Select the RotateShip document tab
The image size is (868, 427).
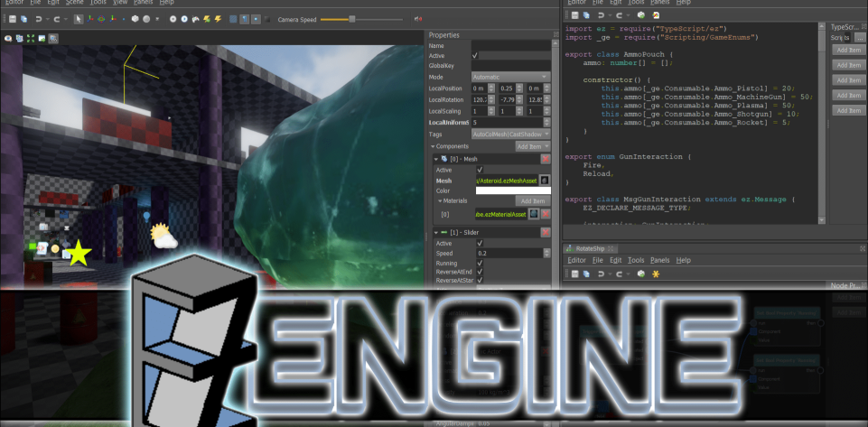tap(590, 248)
